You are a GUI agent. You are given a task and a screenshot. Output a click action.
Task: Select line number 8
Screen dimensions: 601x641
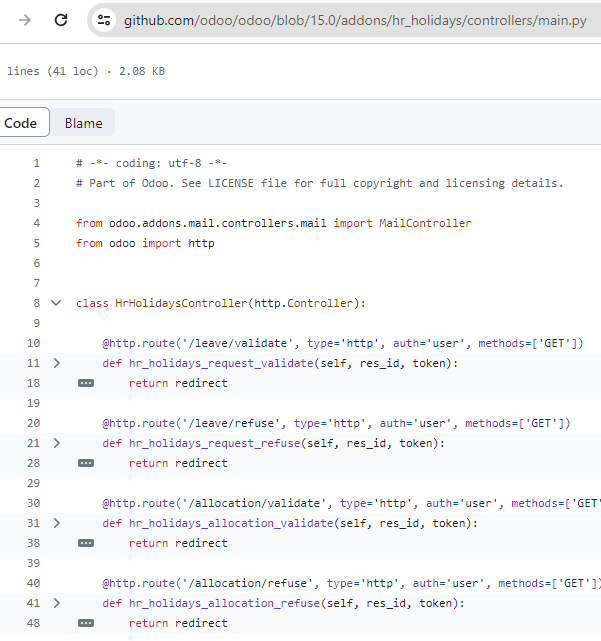click(36, 303)
